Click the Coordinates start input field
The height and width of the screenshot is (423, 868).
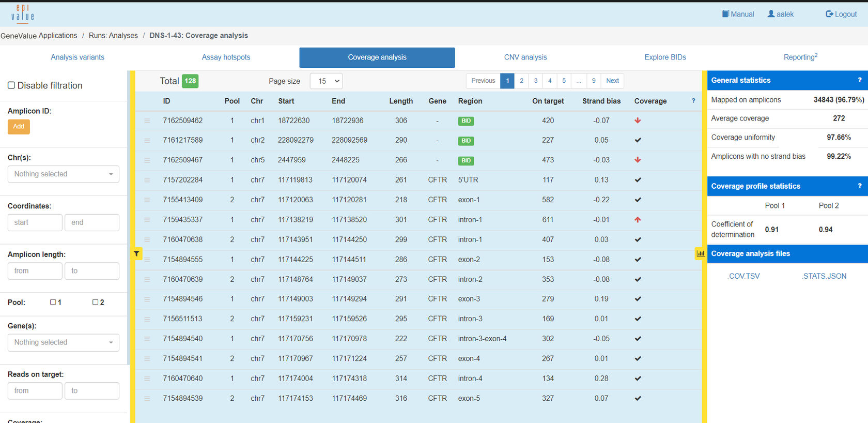(x=35, y=222)
